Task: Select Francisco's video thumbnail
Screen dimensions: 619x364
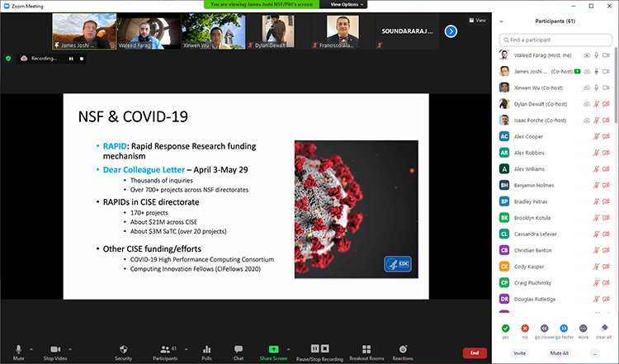Action: [343, 31]
